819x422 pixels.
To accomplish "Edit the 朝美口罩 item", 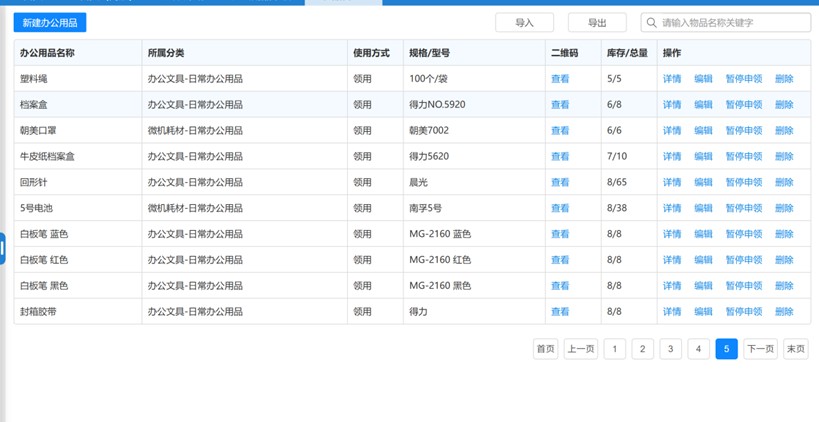I will coord(703,131).
